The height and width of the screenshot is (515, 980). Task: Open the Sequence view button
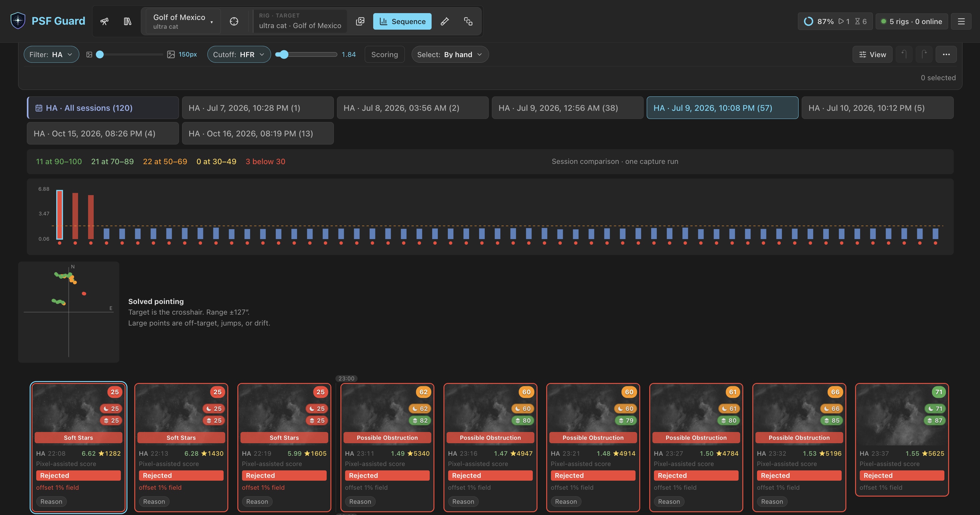tap(402, 21)
